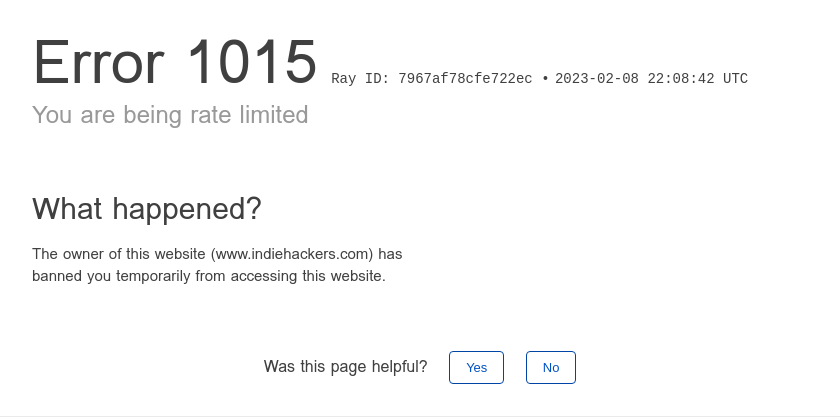Image resolution: width=840 pixels, height=420 pixels.
Task: Answer Yes to page helpful question
Action: (x=476, y=368)
